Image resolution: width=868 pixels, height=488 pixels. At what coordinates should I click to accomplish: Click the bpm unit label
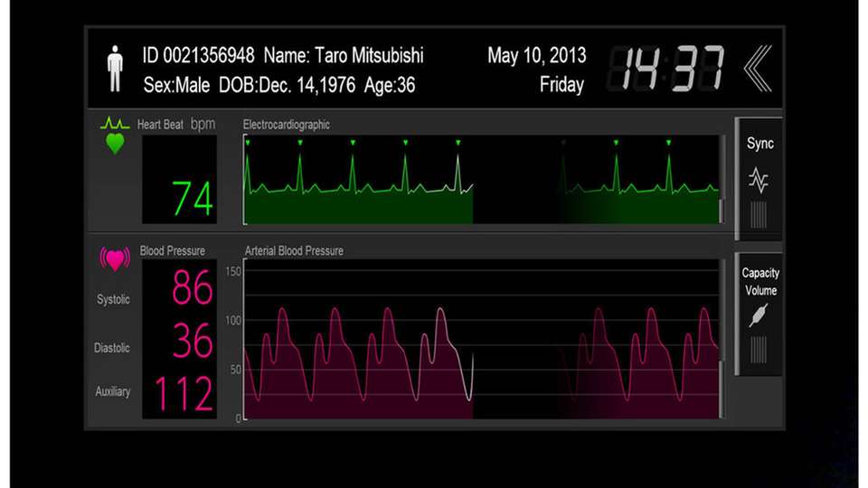(203, 125)
